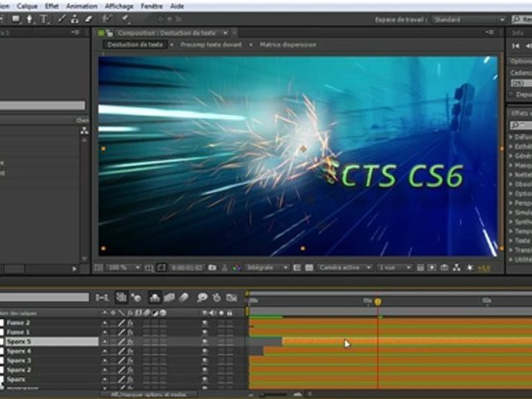This screenshot has width=532, height=399.
Task: Enable the draft 3D timeline button
Action: tap(136, 298)
